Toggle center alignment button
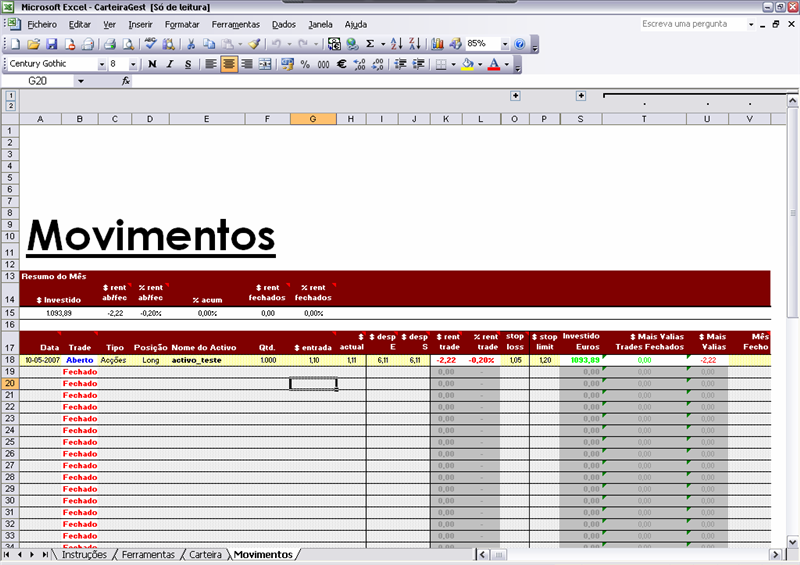The height and width of the screenshot is (565, 800). [229, 64]
